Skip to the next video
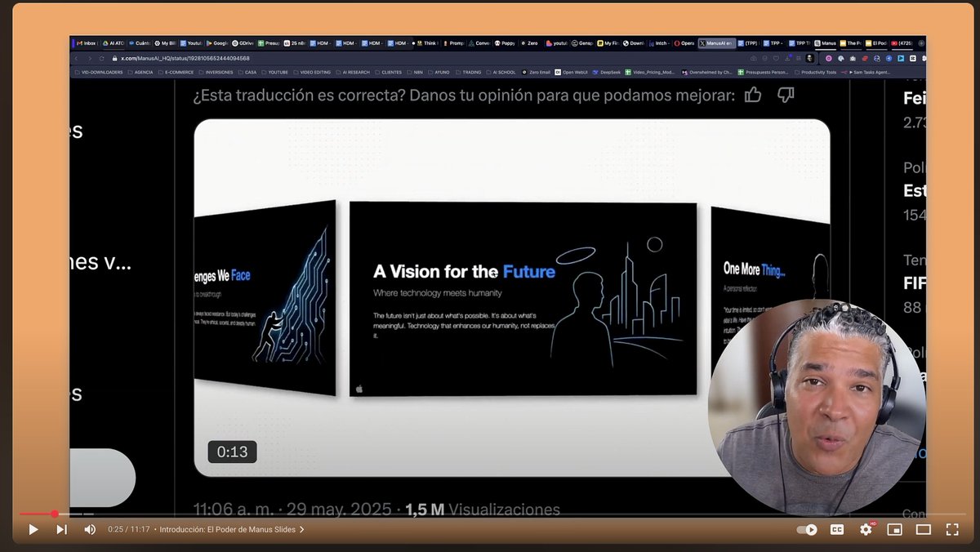980x552 pixels. 61,529
